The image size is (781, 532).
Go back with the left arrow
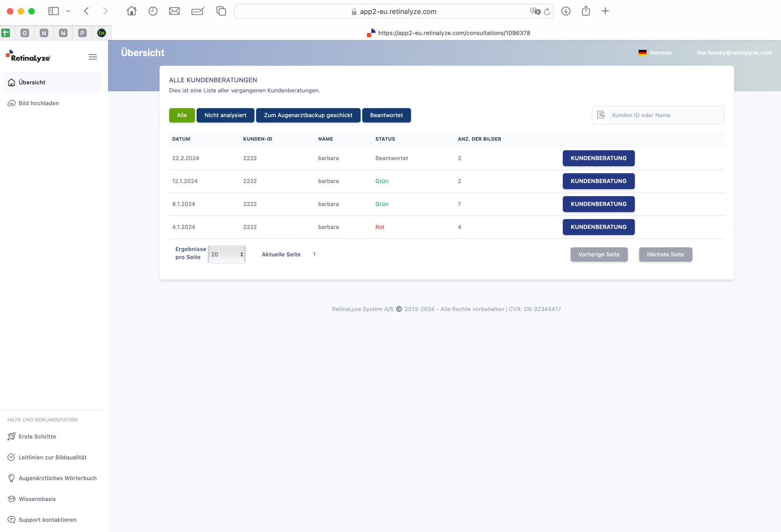pos(86,11)
